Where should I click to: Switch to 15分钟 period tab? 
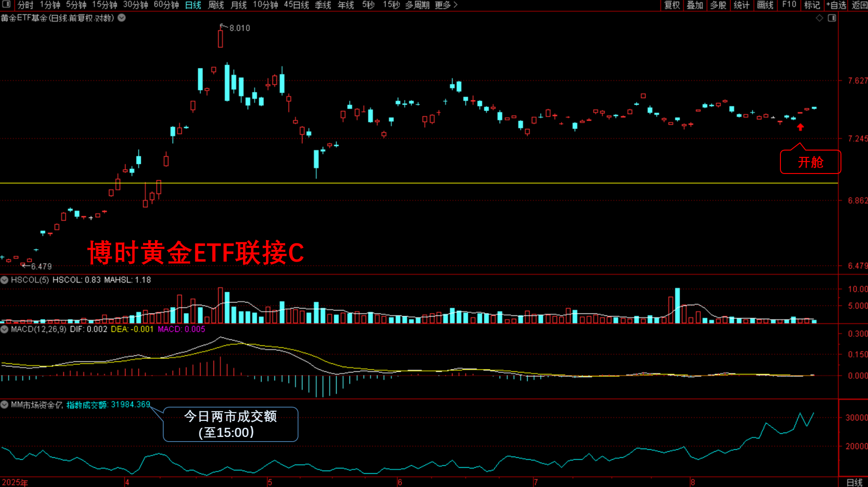[105, 5]
